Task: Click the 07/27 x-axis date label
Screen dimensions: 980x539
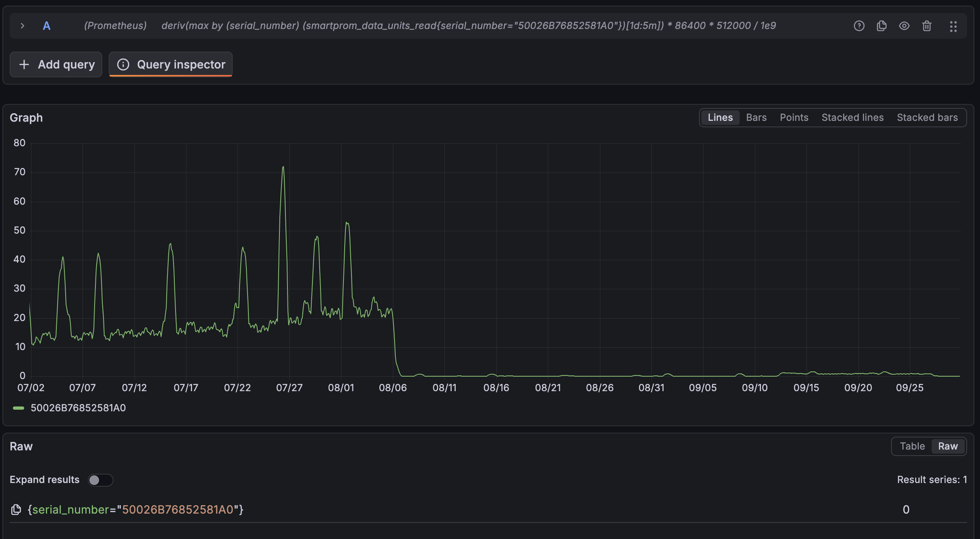Action: (289, 388)
